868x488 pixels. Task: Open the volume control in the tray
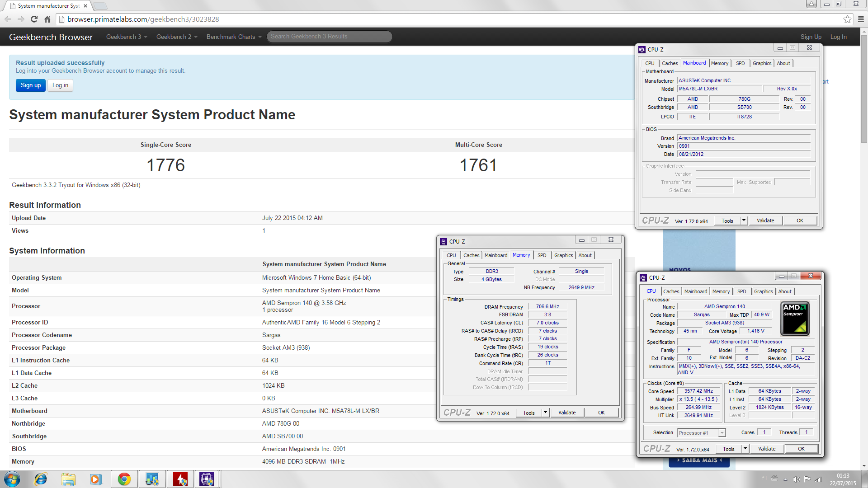[x=797, y=479]
